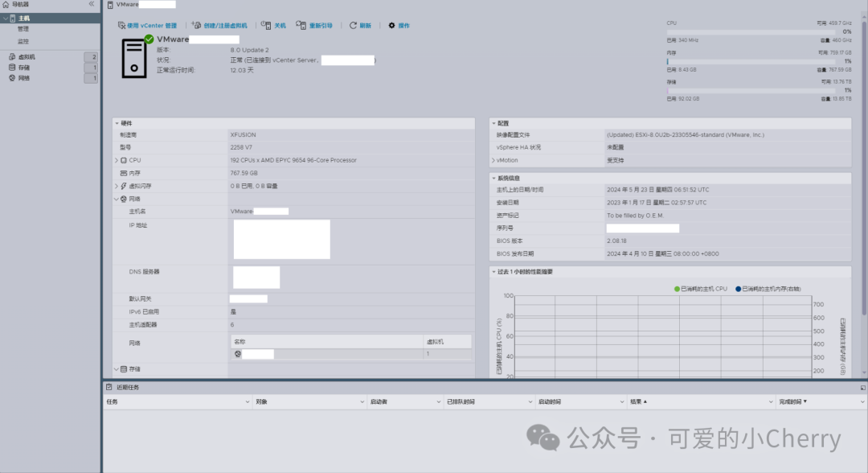Click the main vertical scrollbar
Image resolution: width=868 pixels, height=473 pixels.
864,167
